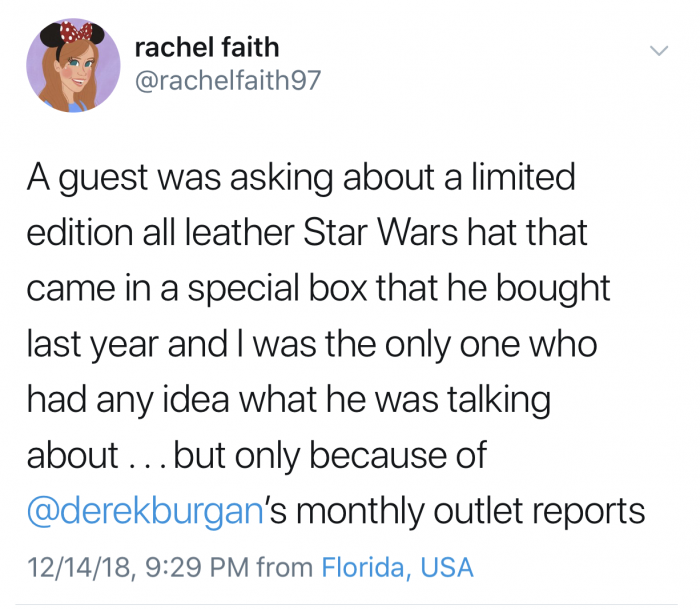Click the "special box" text in the tweet
The height and width of the screenshot is (609, 700).
tap(277, 289)
